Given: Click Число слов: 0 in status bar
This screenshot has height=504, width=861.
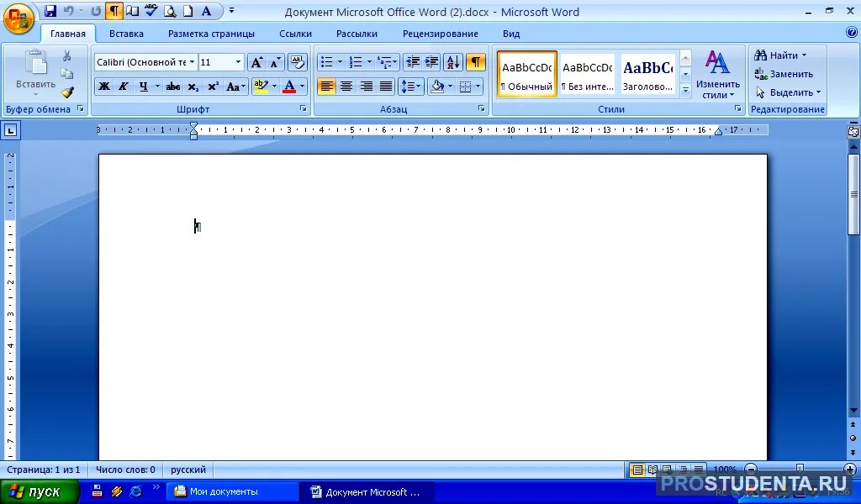Looking at the screenshot, I should [126, 470].
